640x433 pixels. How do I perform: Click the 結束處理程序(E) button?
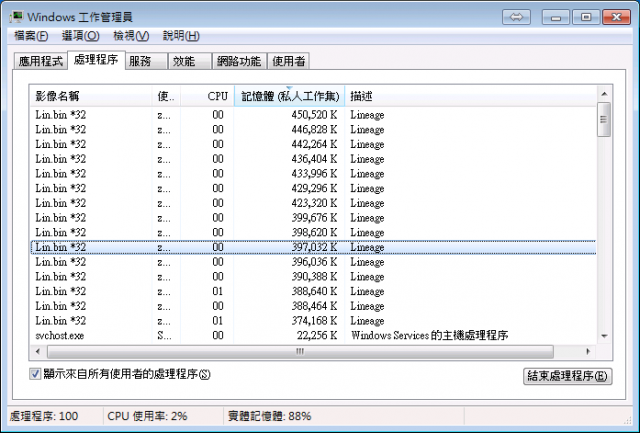[x=567, y=376]
